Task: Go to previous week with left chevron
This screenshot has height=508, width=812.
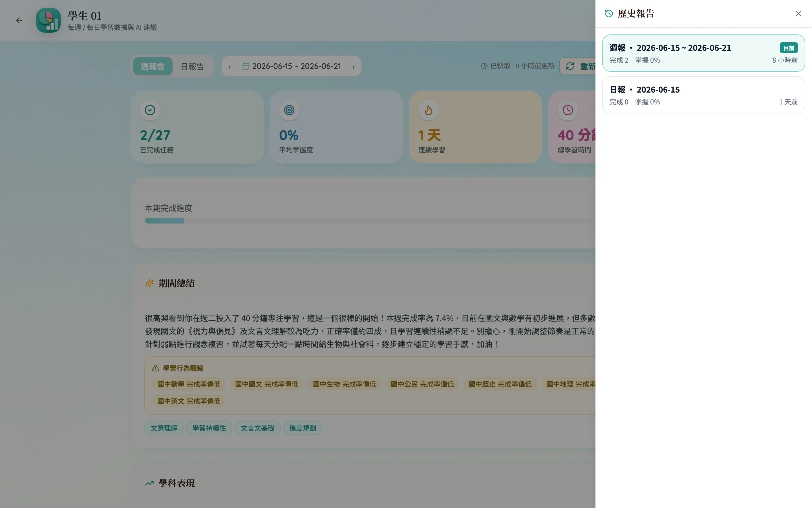Action: (x=230, y=67)
